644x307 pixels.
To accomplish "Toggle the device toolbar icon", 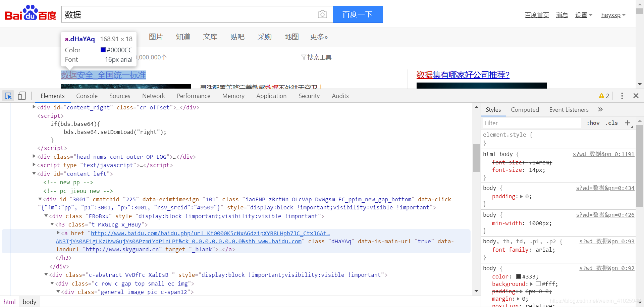I will (x=22, y=96).
